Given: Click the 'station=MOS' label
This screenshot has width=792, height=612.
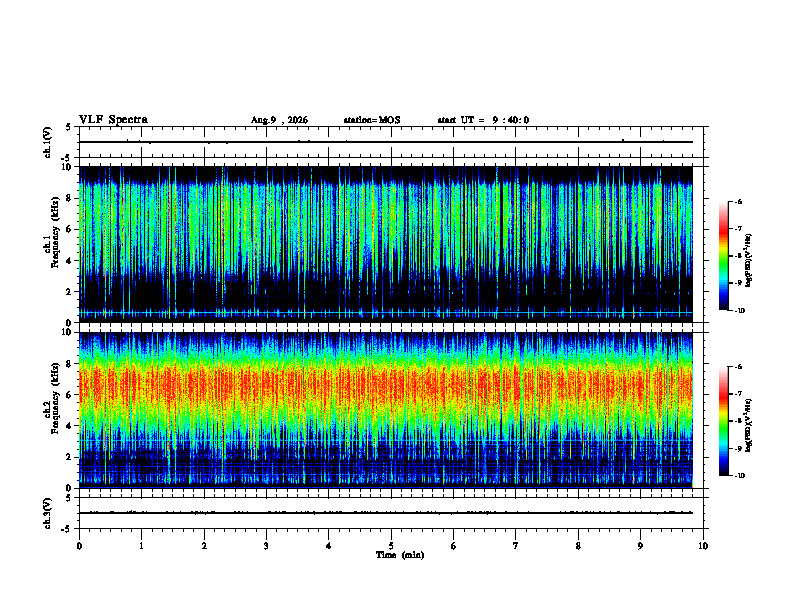Looking at the screenshot, I should (372, 120).
